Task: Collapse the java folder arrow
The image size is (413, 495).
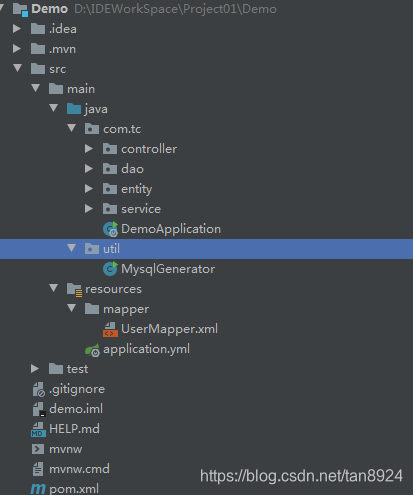Action: pos(54,108)
